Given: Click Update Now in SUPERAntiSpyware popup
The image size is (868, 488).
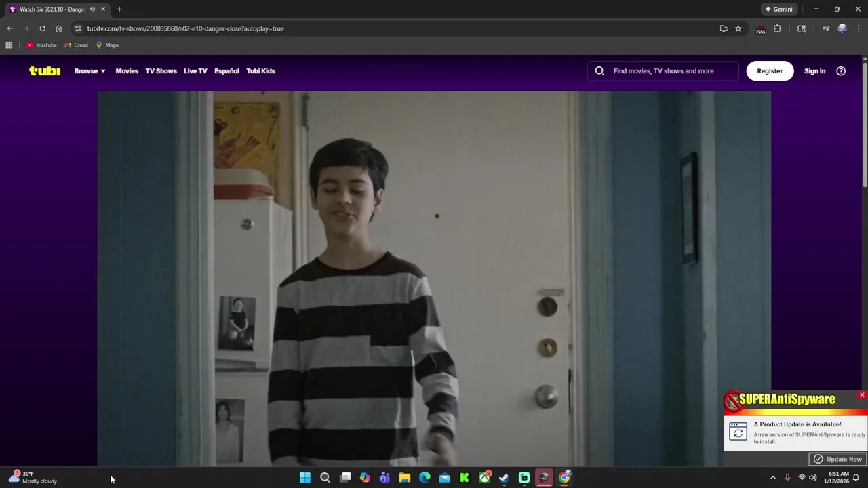Looking at the screenshot, I should 837,459.
